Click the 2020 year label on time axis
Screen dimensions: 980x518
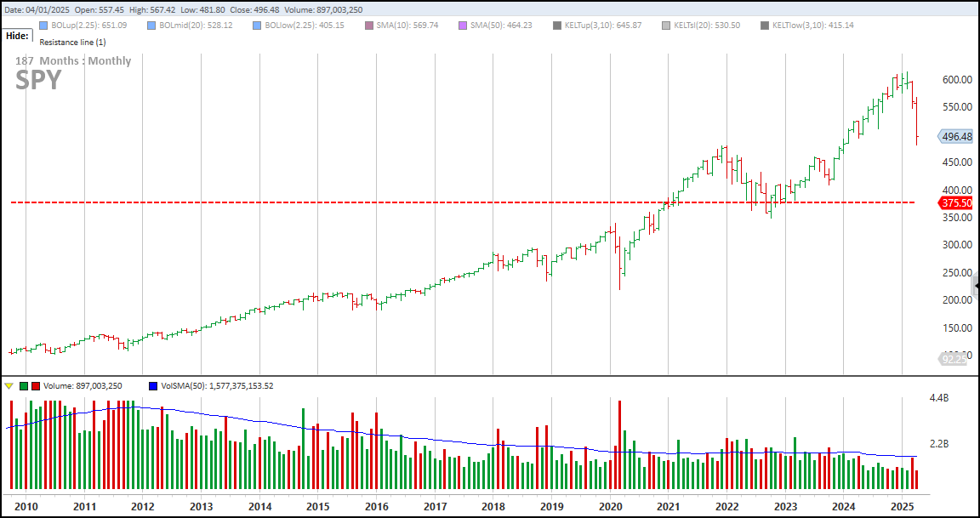(x=610, y=505)
